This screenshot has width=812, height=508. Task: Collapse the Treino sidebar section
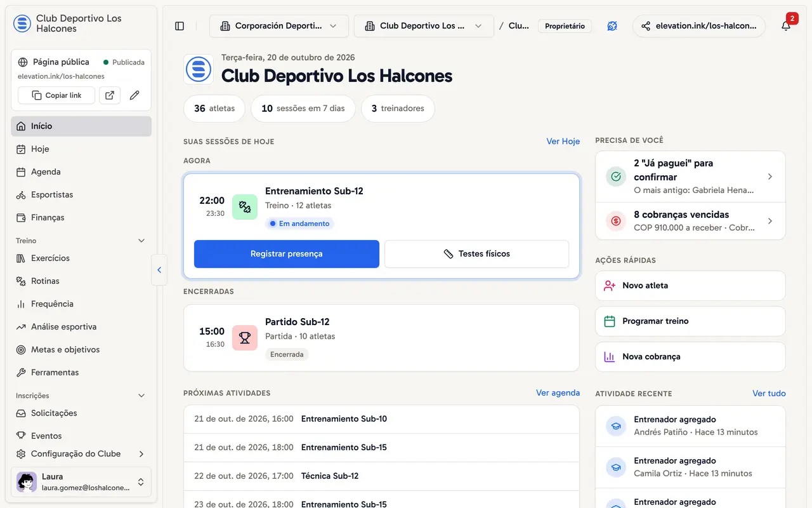(141, 241)
